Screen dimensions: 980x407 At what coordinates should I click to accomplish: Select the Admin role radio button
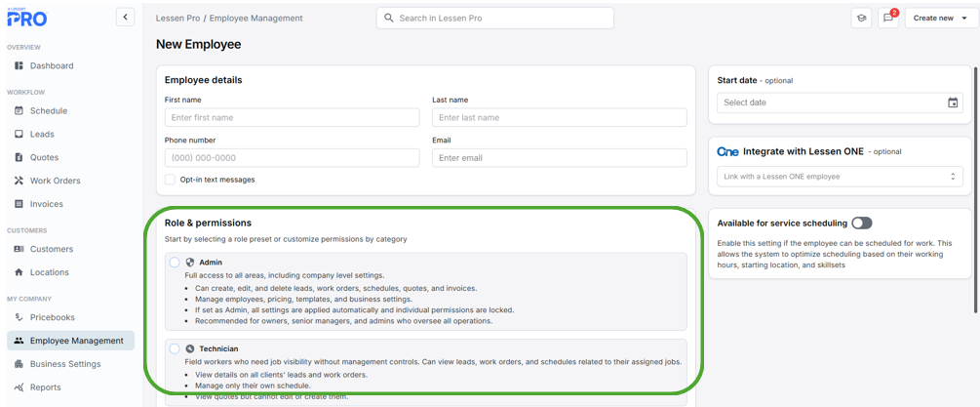175,263
